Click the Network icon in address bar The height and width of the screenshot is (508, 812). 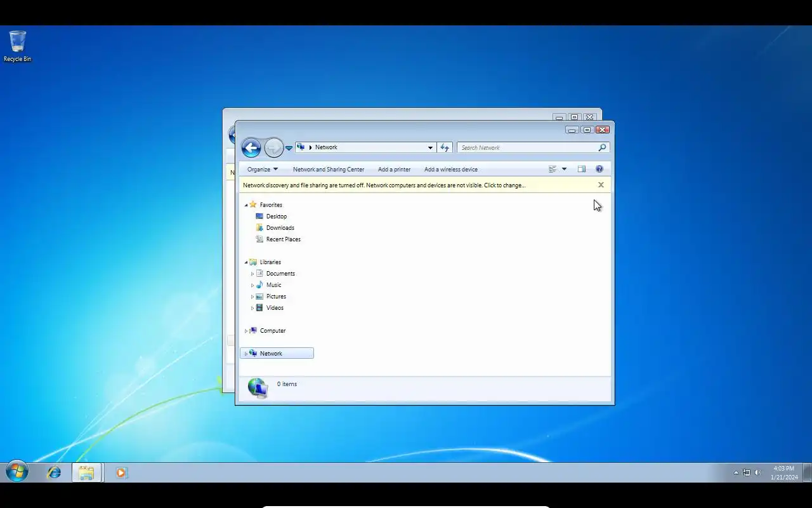coord(301,147)
